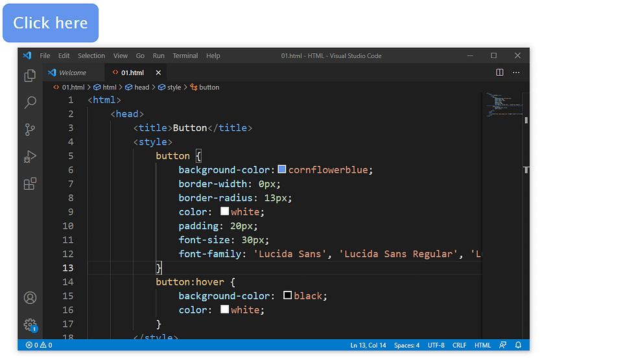Image resolution: width=634 pixels, height=364 pixels.
Task: Select language mode HTML in status bar
Action: coord(482,345)
